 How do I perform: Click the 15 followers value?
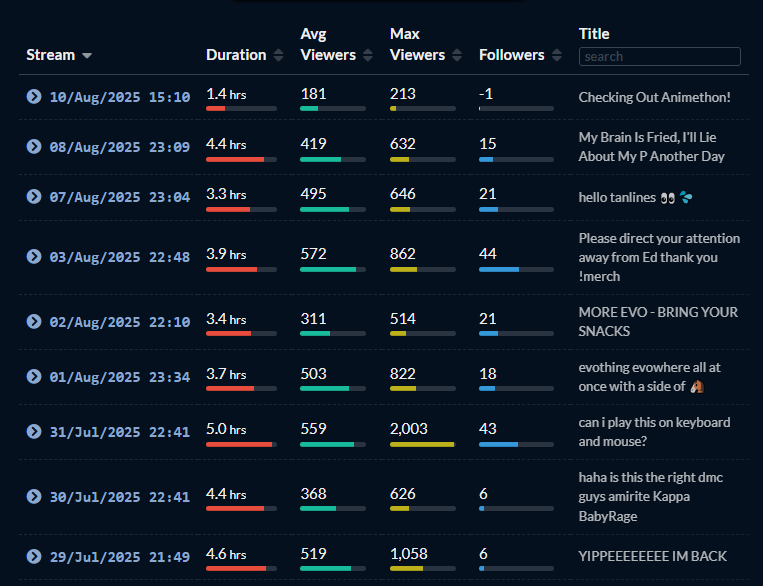pyautogui.click(x=488, y=144)
